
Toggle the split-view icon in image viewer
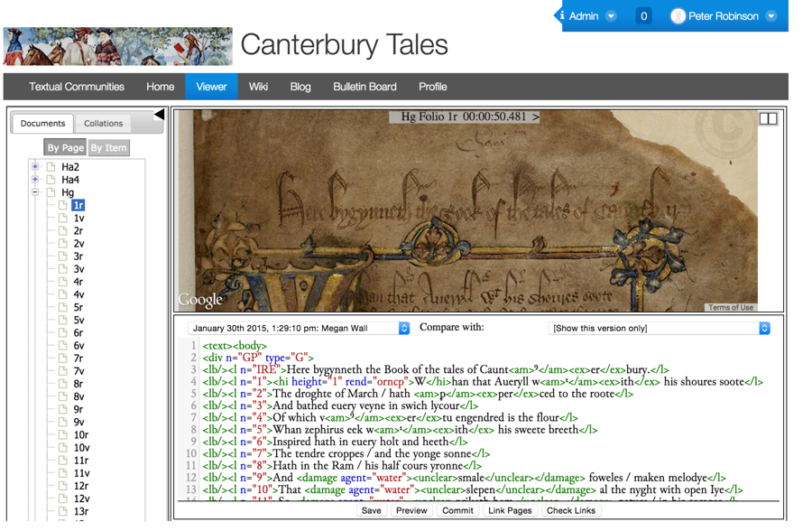[768, 118]
